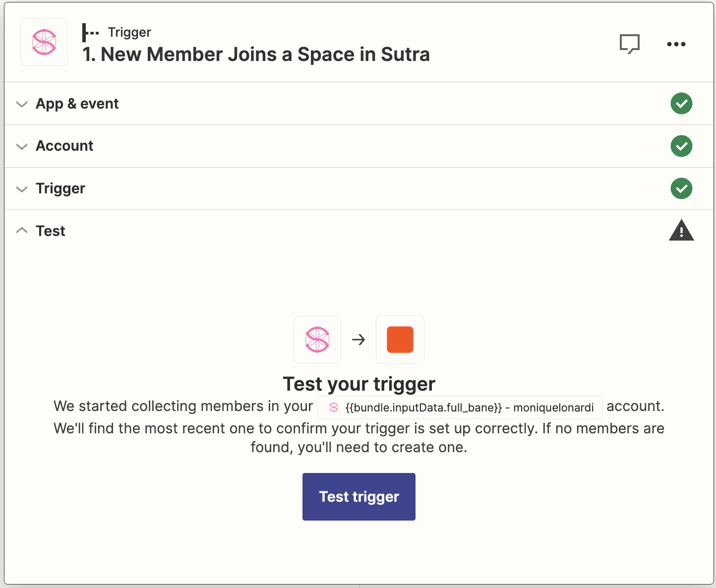Open the Trigger section label
716x588 pixels.
click(60, 188)
